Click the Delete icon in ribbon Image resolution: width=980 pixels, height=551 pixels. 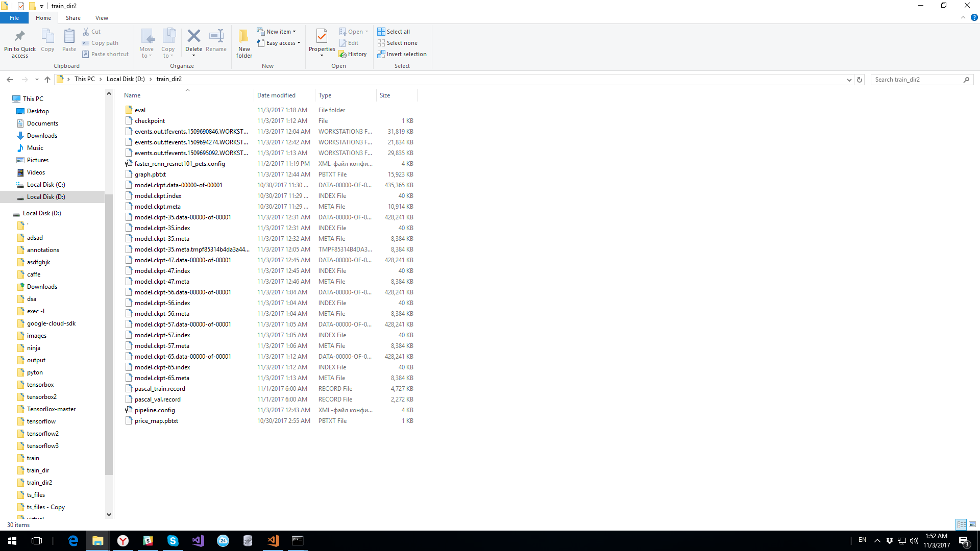point(193,36)
